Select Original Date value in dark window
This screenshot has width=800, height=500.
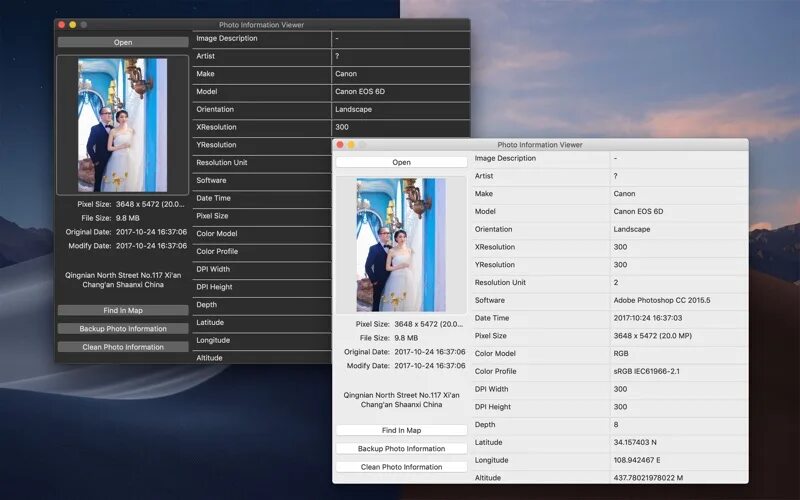click(151, 232)
